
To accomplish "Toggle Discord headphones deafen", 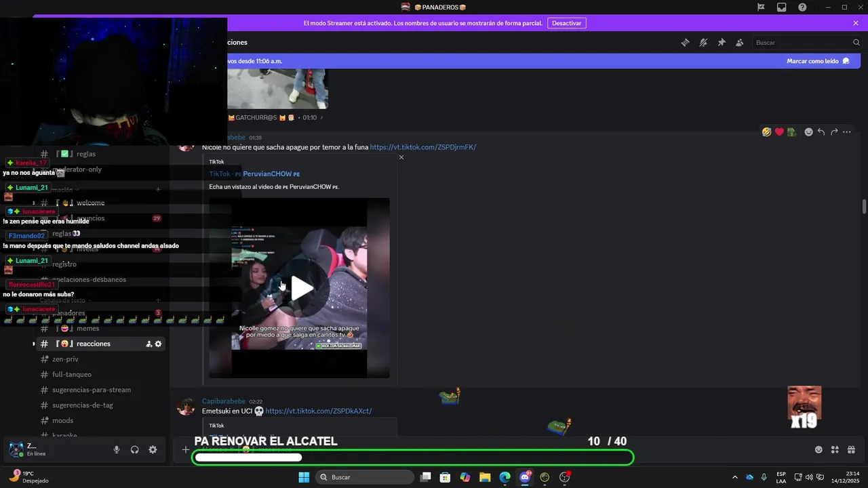I will [x=135, y=450].
